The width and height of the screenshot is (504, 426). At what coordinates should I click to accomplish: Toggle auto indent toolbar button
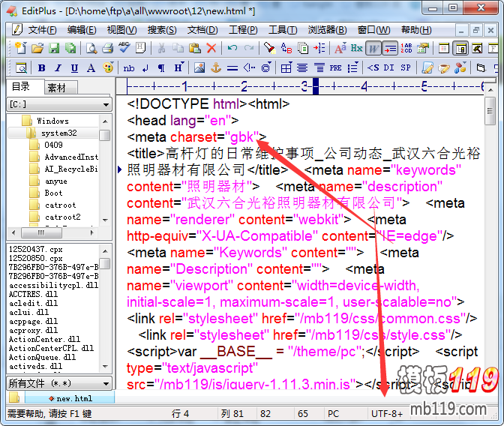(390, 49)
